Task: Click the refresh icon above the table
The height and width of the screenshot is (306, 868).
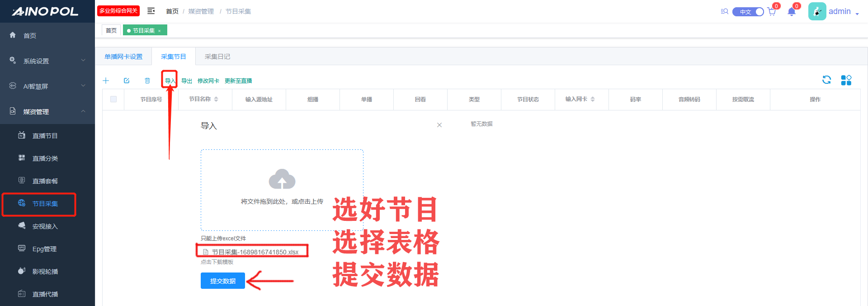Action: (x=826, y=80)
